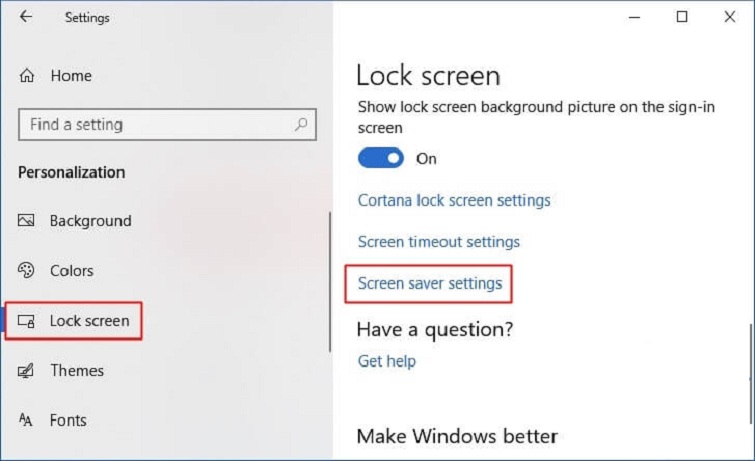Click the Fonts icon
Image resolution: width=755 pixels, height=461 pixels.
click(x=27, y=421)
